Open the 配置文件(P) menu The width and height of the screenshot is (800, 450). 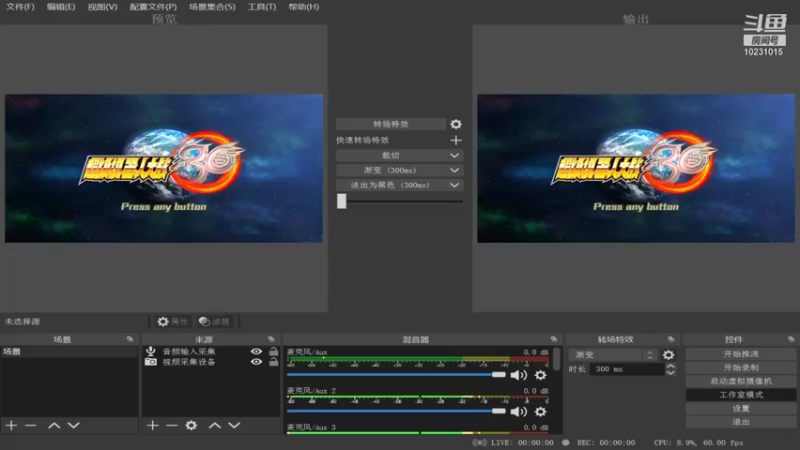point(153,7)
